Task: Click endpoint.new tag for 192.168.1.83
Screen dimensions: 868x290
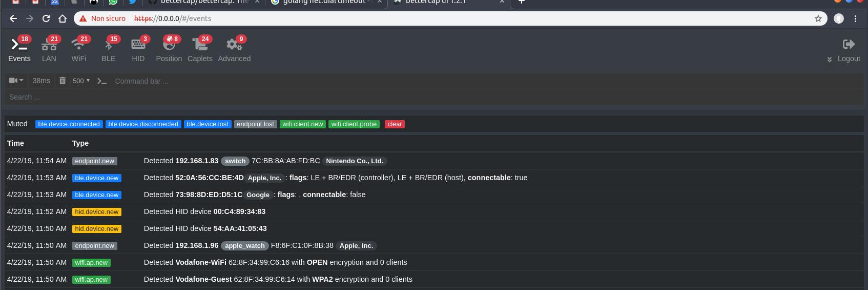Action: click(94, 161)
